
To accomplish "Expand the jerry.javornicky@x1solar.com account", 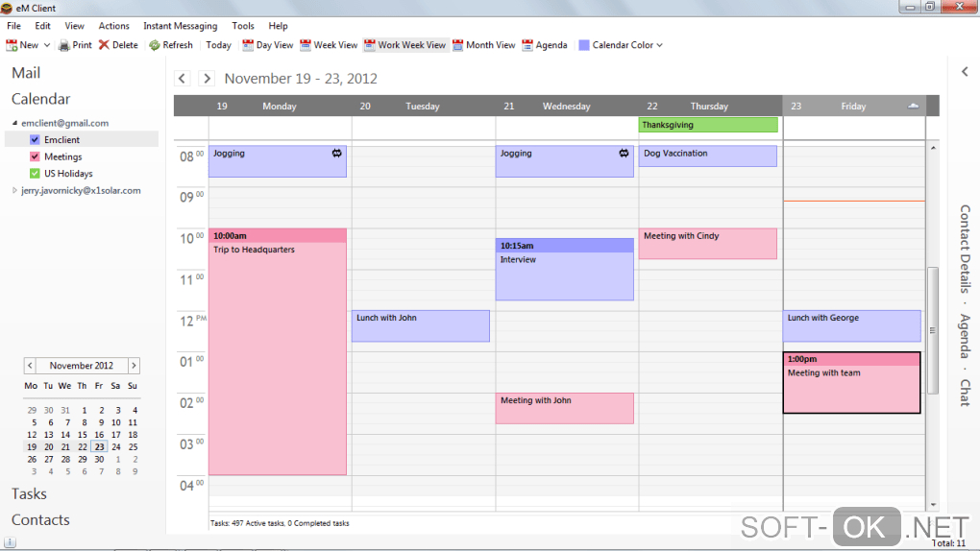I will 14,191.
